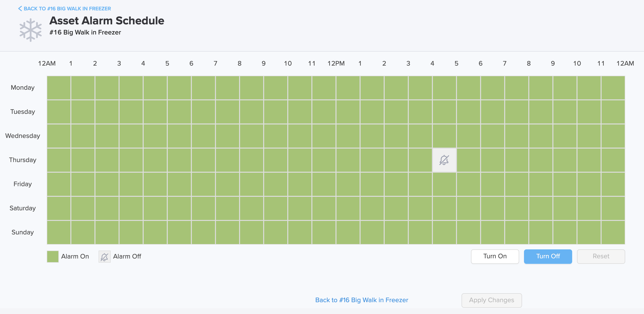This screenshot has height=314, width=644.
Task: Toggle the Monday 12AM alarm cell
Action: [59, 88]
